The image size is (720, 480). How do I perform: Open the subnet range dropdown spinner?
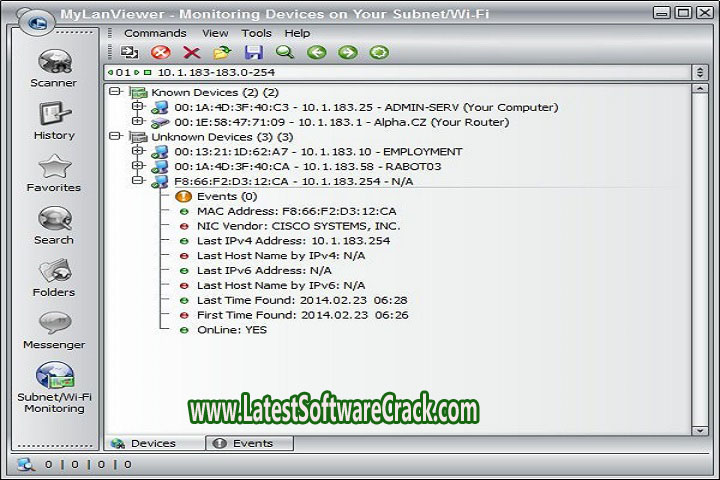tap(699, 73)
